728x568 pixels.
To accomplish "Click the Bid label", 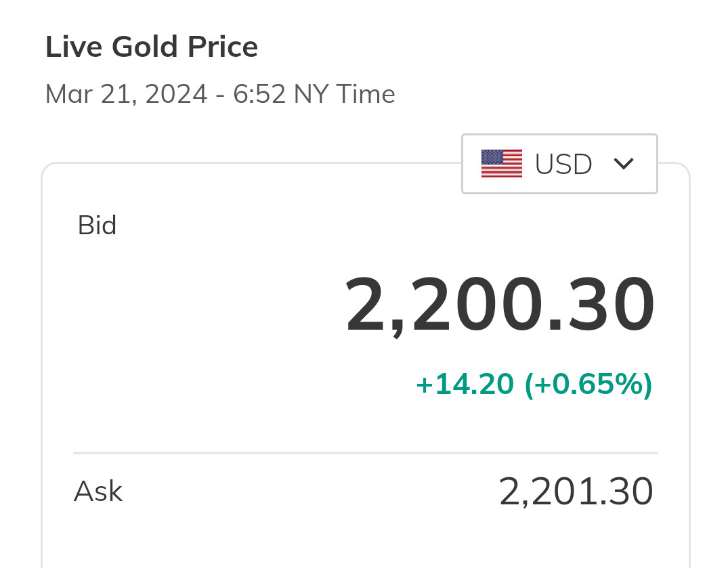I will (x=97, y=225).
